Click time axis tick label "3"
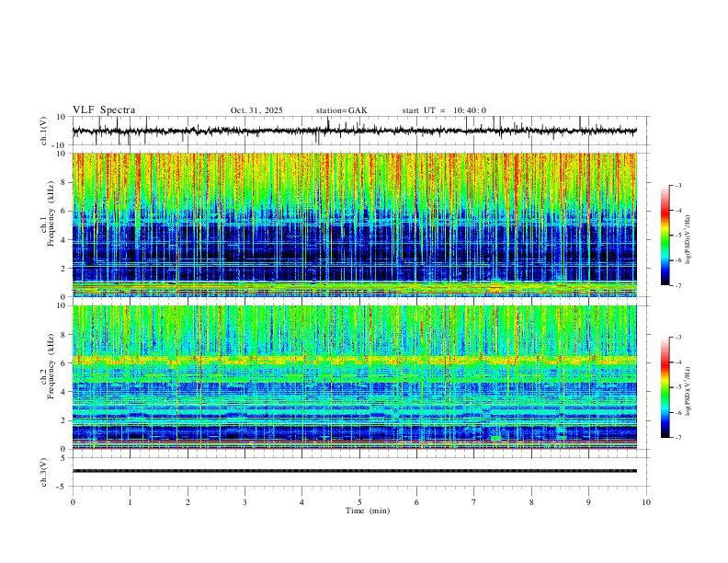 (245, 502)
